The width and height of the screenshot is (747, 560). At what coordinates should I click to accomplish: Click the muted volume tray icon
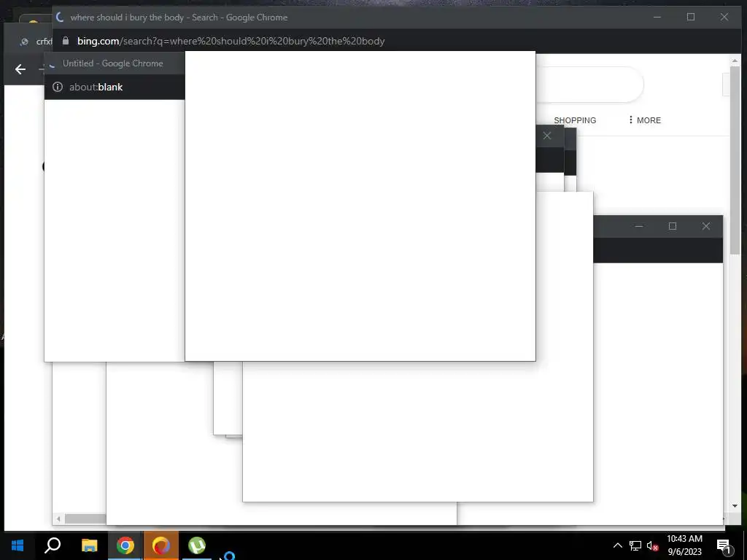[x=652, y=545]
